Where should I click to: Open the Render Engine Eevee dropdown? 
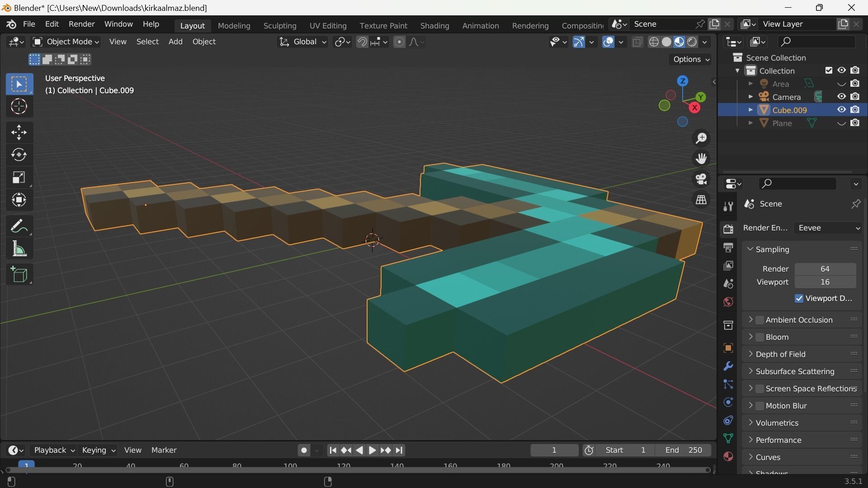tap(828, 228)
